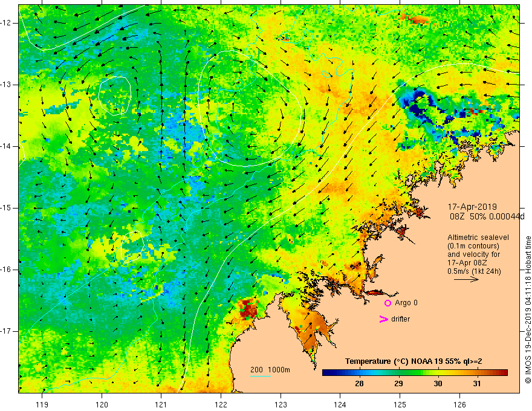Click the '(0.1m contours)' text
Screen dimensions: 532x411
[x=473, y=246]
